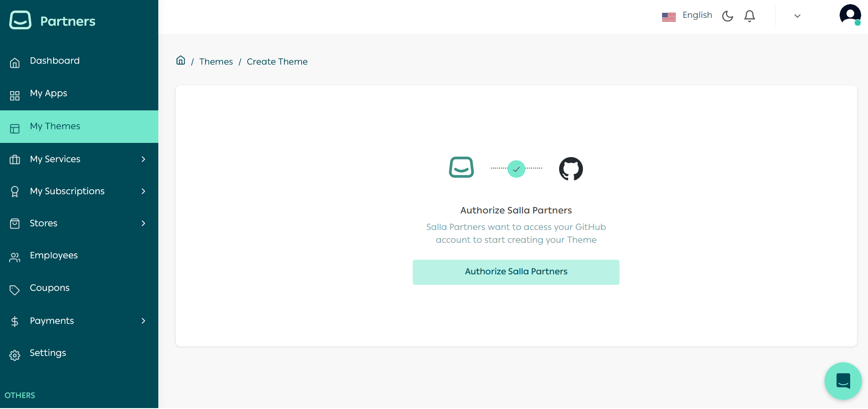This screenshot has height=409, width=868.
Task: Click the Create Theme breadcrumb link
Action: tap(277, 62)
